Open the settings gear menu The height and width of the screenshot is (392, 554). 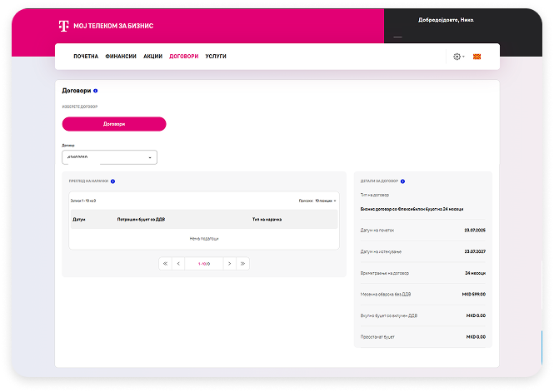(x=457, y=57)
